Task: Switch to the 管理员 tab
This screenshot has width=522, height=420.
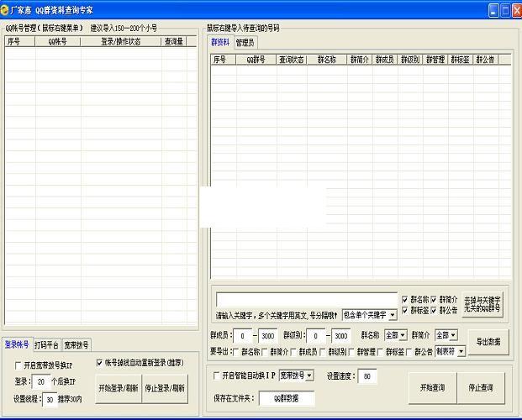Action: [x=245, y=42]
